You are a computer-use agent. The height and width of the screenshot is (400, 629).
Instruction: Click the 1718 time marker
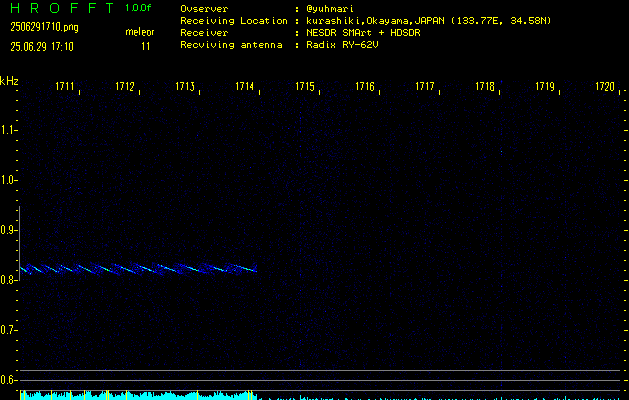pos(485,86)
